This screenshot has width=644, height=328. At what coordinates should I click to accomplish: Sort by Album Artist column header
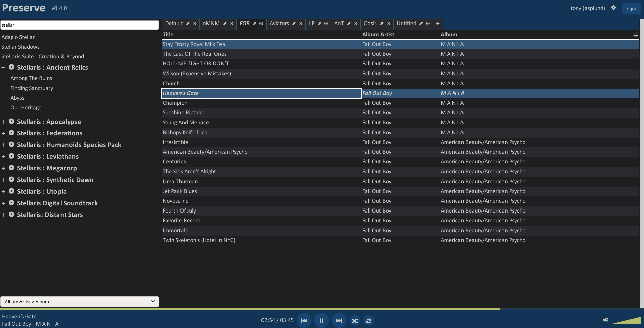pyautogui.click(x=378, y=34)
